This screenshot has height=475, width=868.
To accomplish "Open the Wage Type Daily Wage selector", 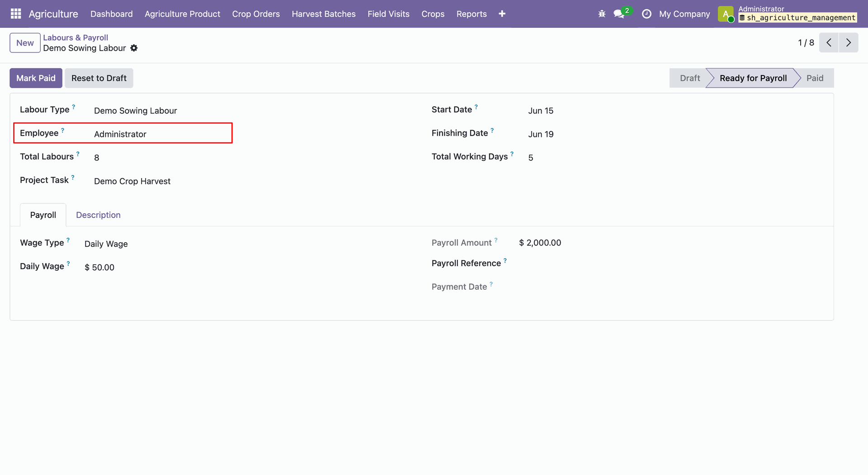I will (106, 244).
